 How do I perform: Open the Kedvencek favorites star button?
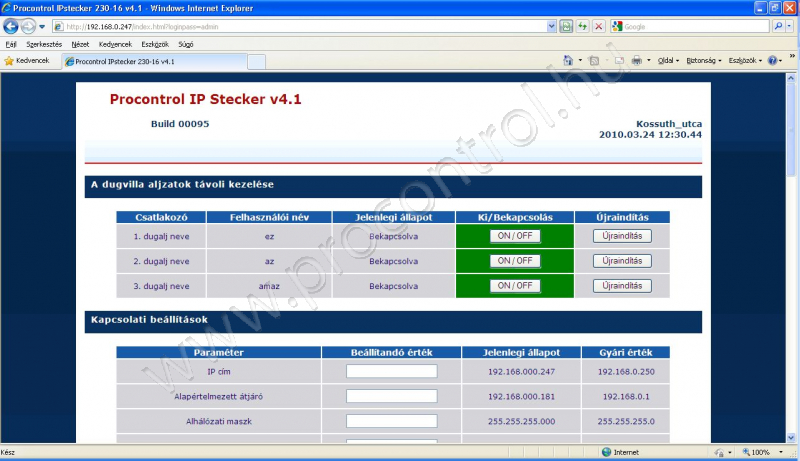(27, 61)
